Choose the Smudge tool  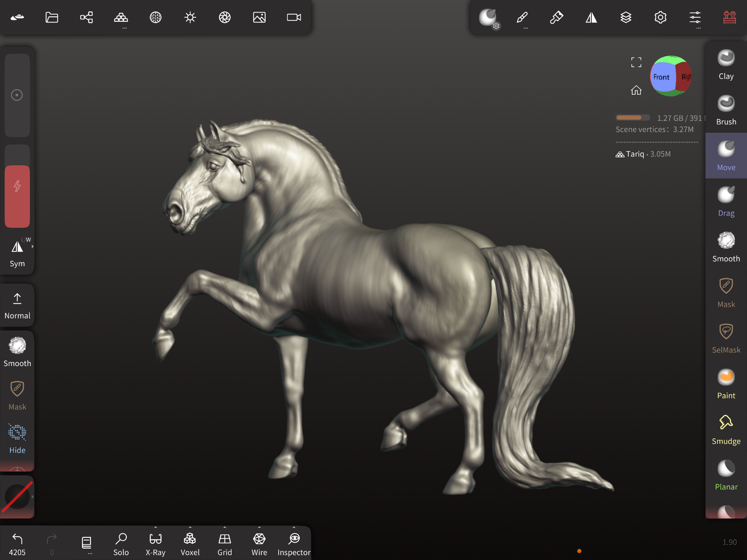tap(726, 430)
